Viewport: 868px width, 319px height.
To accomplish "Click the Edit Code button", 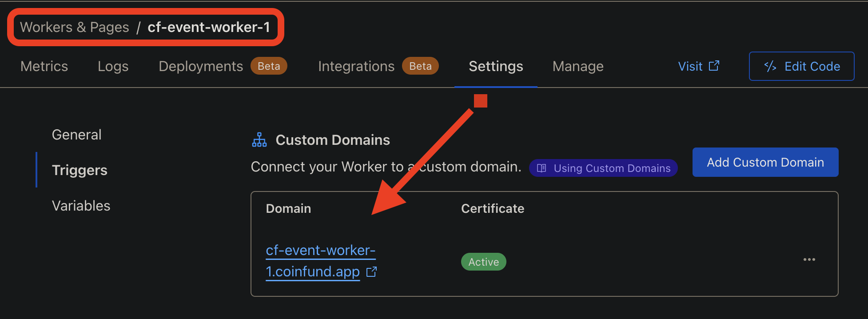I will tap(801, 66).
